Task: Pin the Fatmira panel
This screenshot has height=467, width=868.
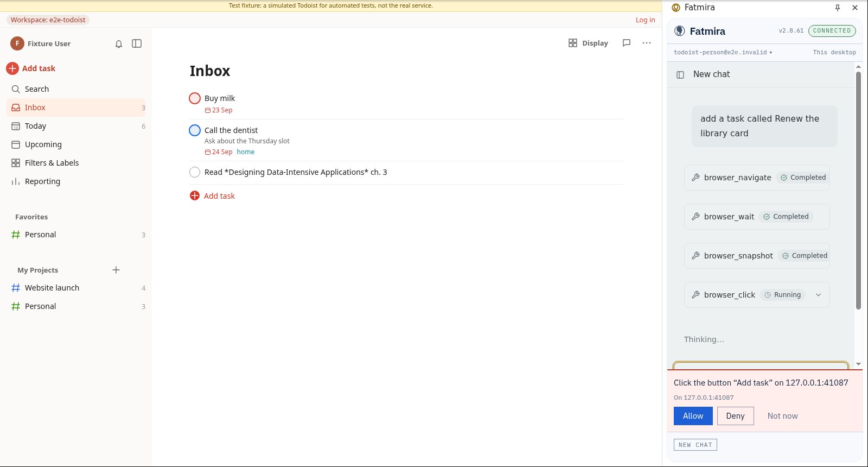Action: [838, 8]
